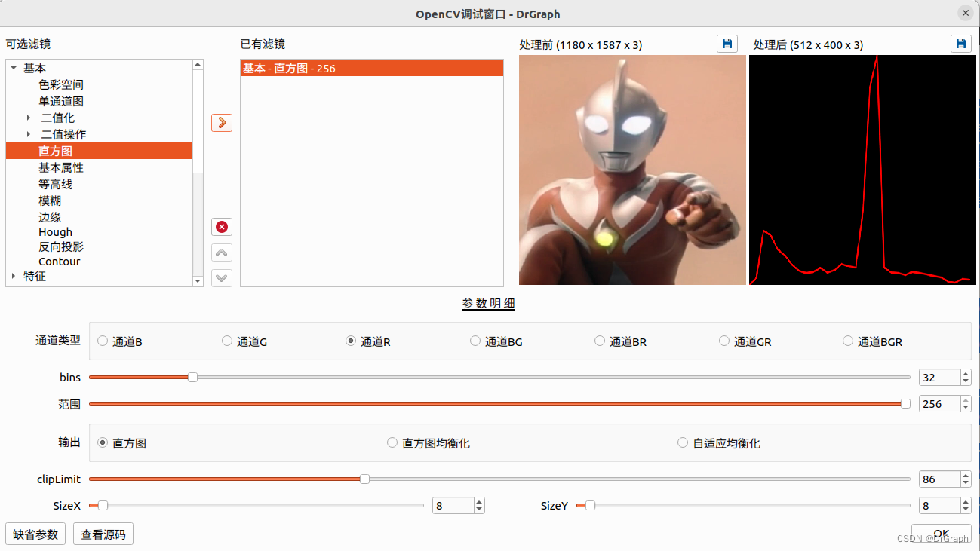The image size is (980, 551).
Task: Click the clipLimit value field showing 86
Action: [939, 479]
